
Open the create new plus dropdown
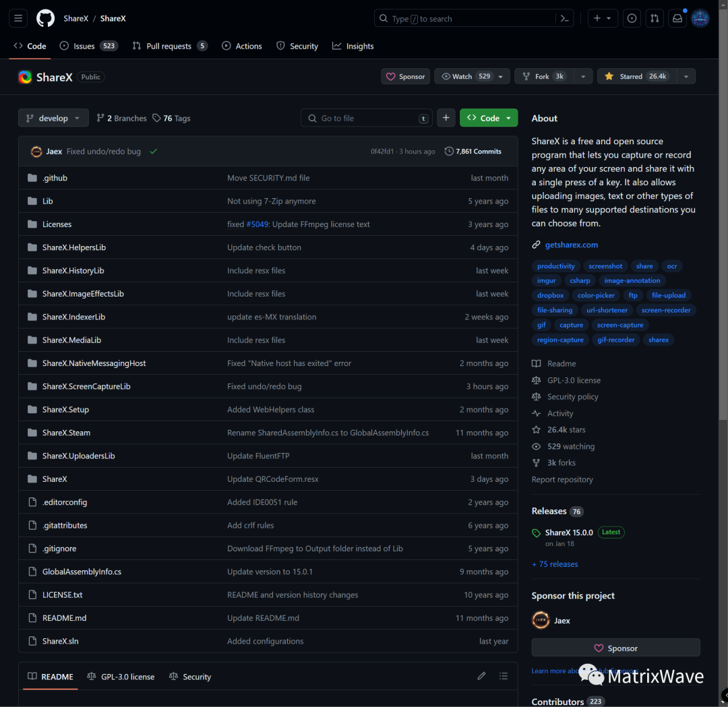[602, 19]
